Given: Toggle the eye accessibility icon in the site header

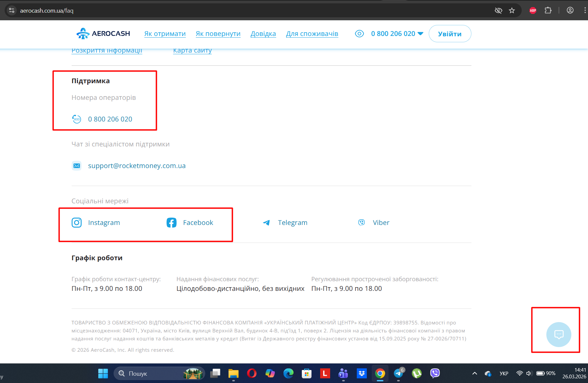Looking at the screenshot, I should point(359,34).
